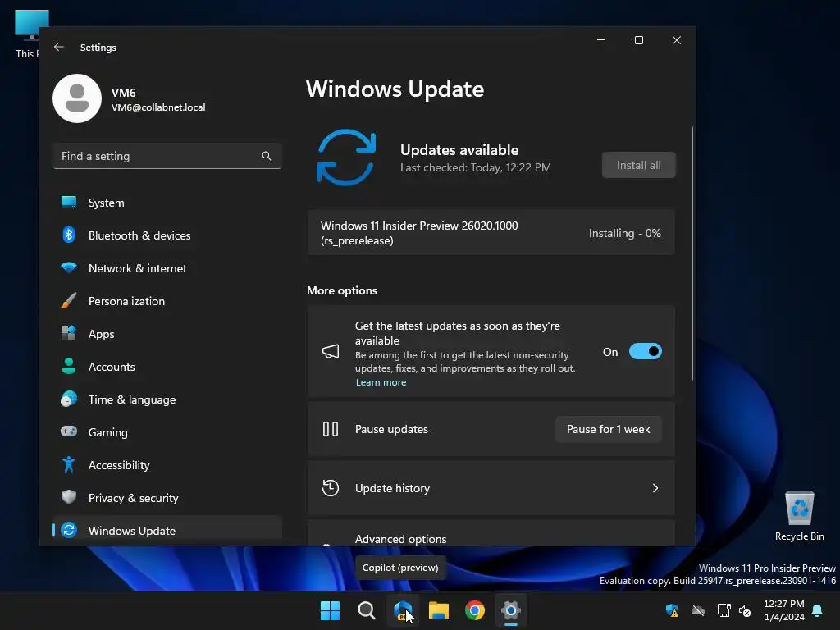Go to Bluetooth & devices
This screenshot has width=840, height=630.
click(167, 235)
